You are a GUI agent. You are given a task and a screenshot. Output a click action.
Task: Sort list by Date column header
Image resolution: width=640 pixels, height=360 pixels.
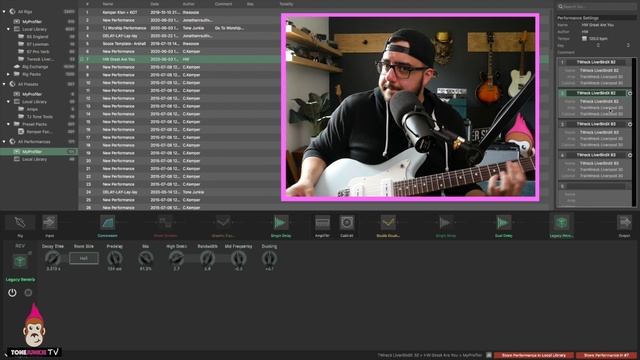point(155,4)
